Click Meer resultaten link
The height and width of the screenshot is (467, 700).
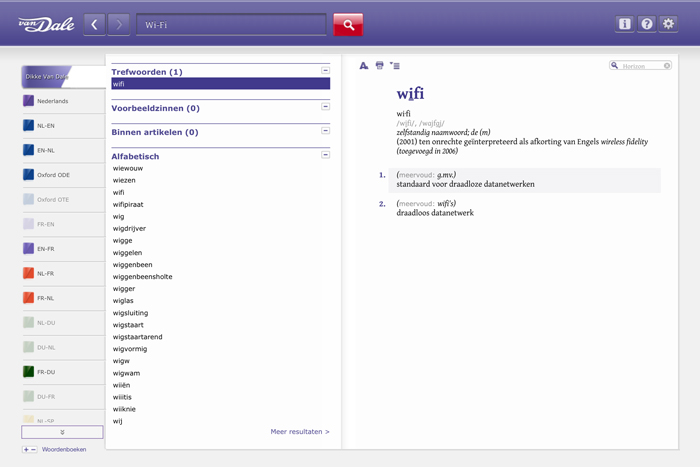[x=300, y=432]
